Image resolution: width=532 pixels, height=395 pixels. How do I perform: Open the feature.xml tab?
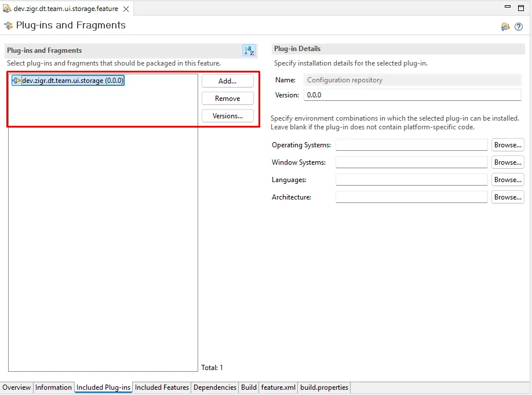click(278, 387)
